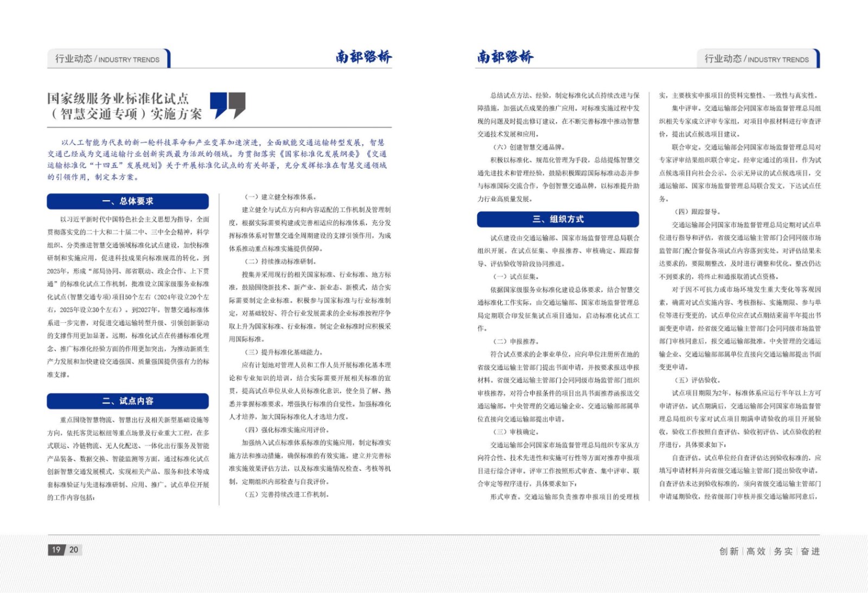Click subheading '（四）跟踪督导。'
This screenshot has height=593, width=868.
pyautogui.click(x=697, y=212)
